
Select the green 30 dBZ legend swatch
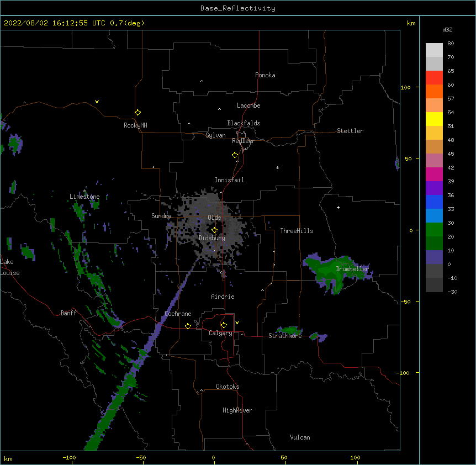(434, 230)
